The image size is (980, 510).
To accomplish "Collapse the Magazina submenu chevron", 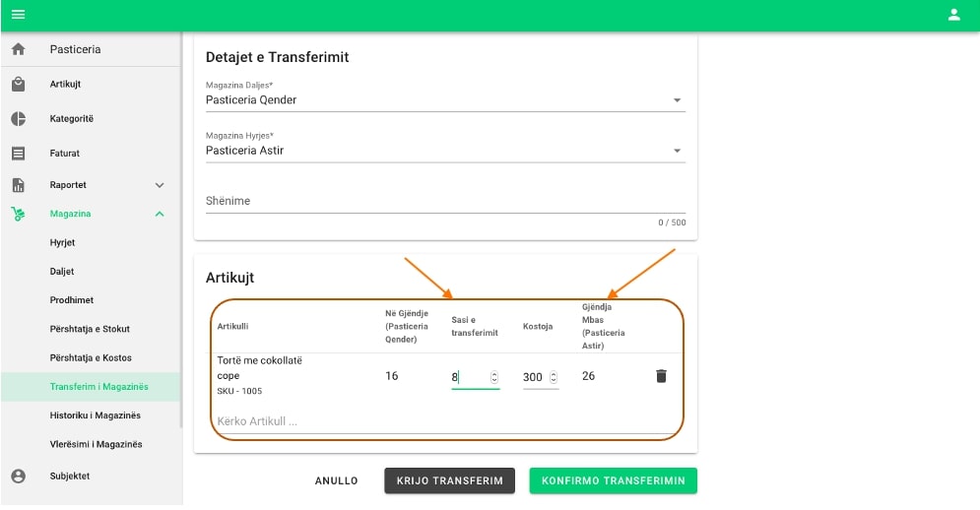I will pyautogui.click(x=160, y=214).
